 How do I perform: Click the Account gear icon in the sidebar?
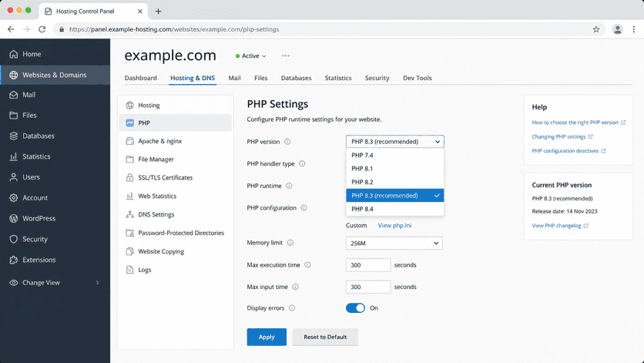click(x=14, y=198)
